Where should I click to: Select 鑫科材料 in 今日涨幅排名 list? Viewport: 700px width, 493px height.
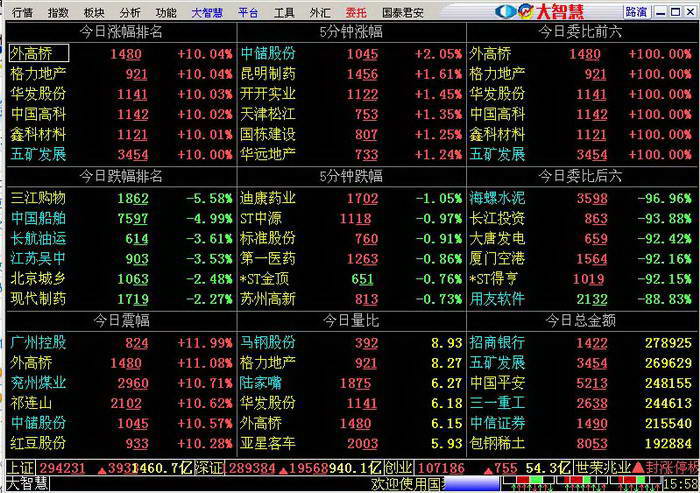click(x=121, y=134)
